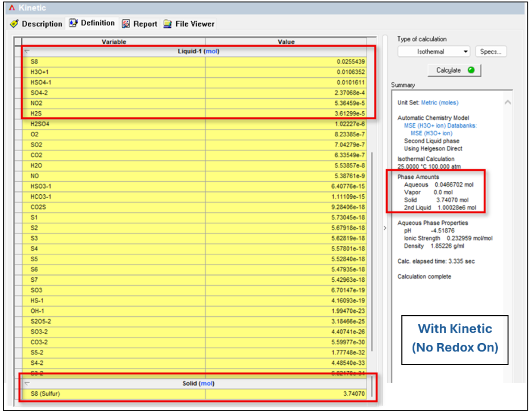This screenshot has height=414, width=532.
Task: Open the MSE (H3O+ ion) Databanks link
Action: (x=440, y=126)
